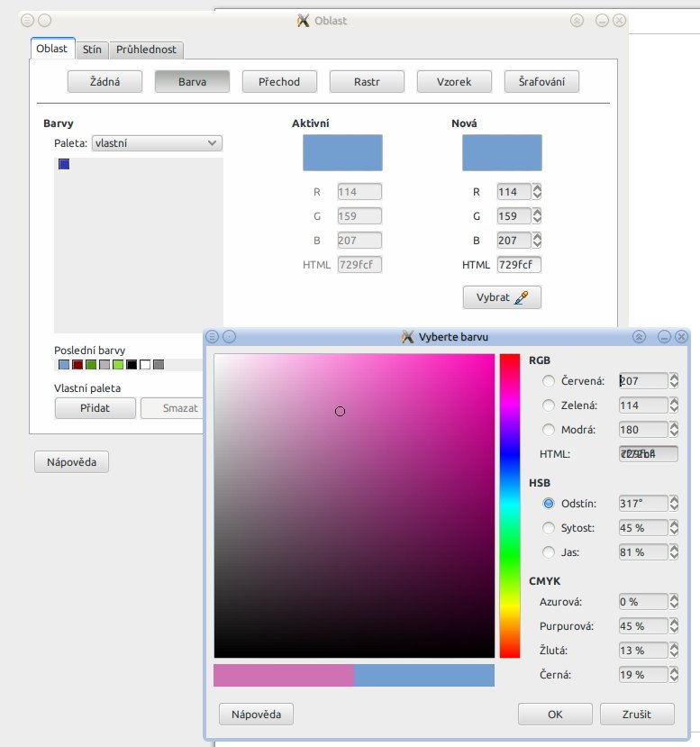Image resolution: width=700 pixels, height=747 pixels.
Task: Click the Nová G value field
Action: click(x=514, y=216)
